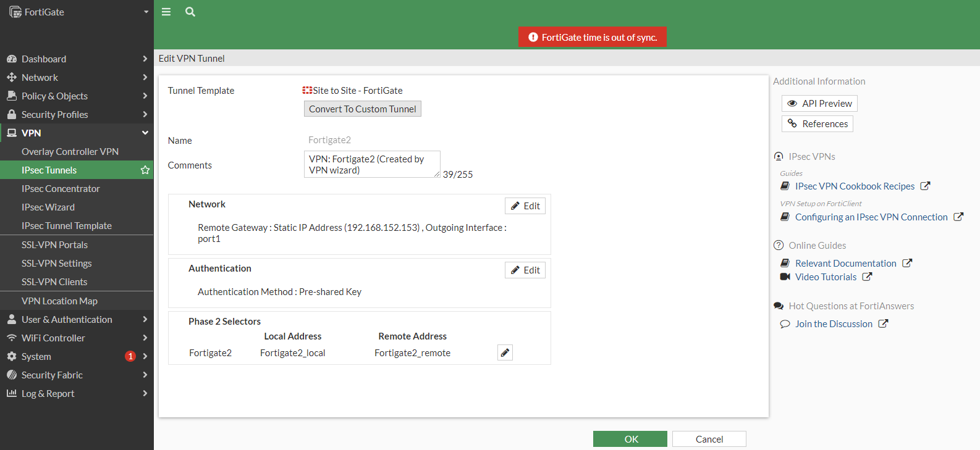Click into the Comments text area
The width and height of the screenshot is (980, 450).
click(372, 164)
